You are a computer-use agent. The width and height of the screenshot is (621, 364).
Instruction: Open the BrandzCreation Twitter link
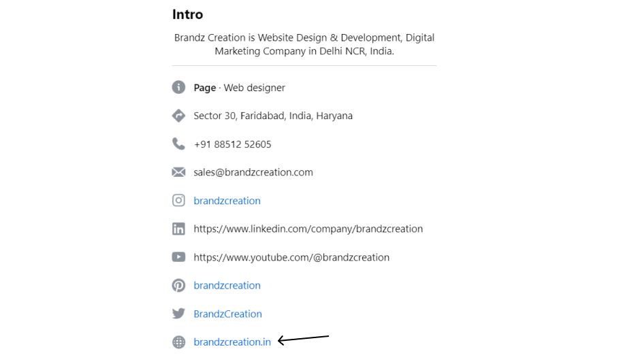click(227, 314)
